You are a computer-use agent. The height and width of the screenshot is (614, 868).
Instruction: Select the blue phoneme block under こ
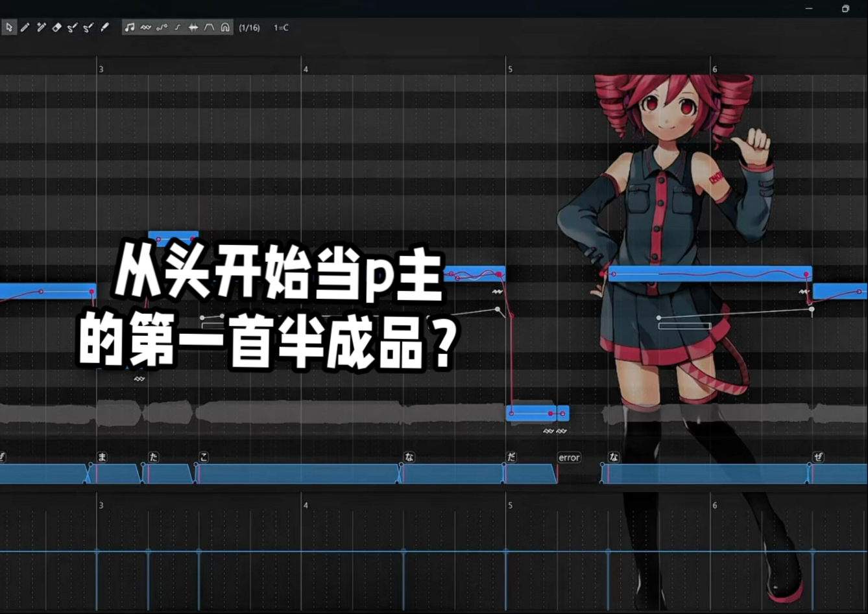click(298, 474)
